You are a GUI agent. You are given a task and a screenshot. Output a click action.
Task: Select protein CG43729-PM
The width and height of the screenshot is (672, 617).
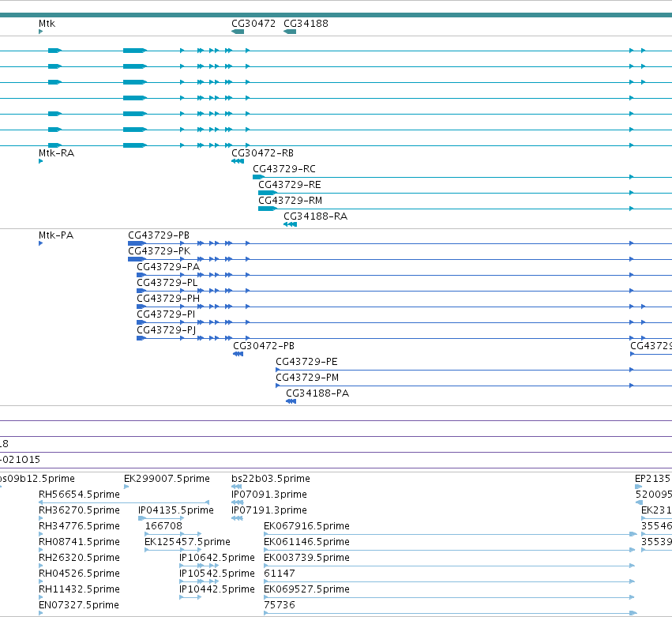(x=307, y=378)
